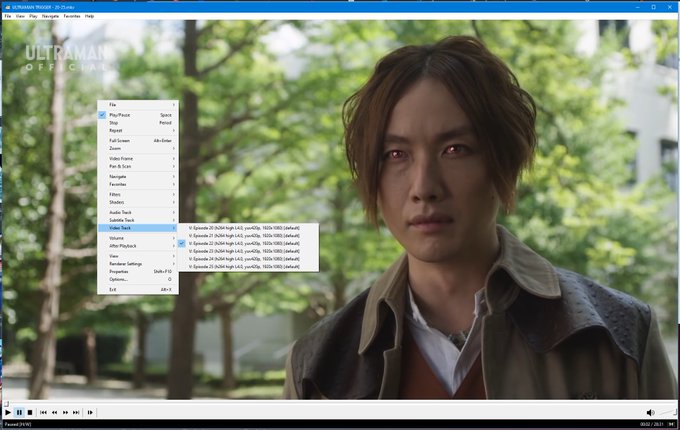Expand the Filters submenu

[138, 195]
